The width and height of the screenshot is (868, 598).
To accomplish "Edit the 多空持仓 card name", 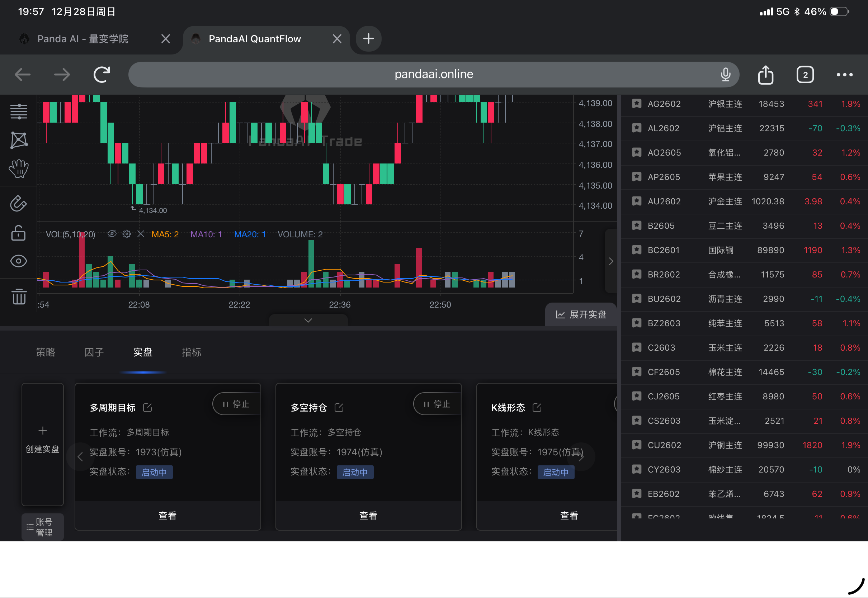I will point(339,408).
